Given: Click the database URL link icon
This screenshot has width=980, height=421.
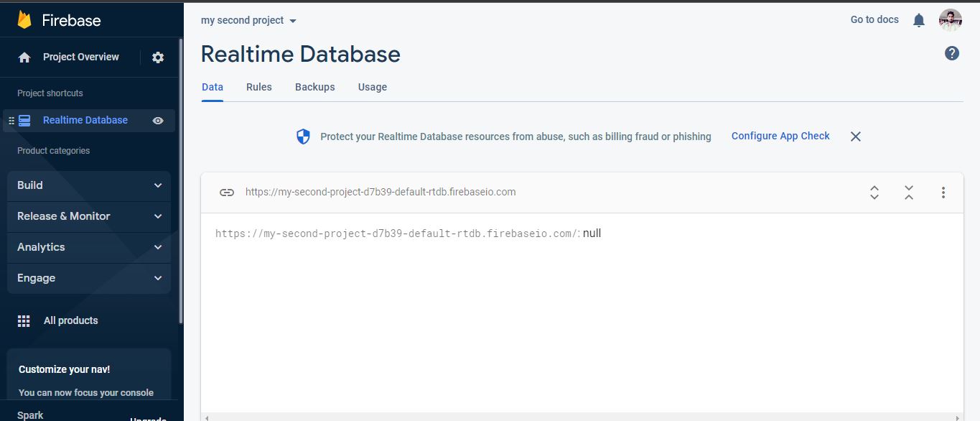Looking at the screenshot, I should point(227,193).
